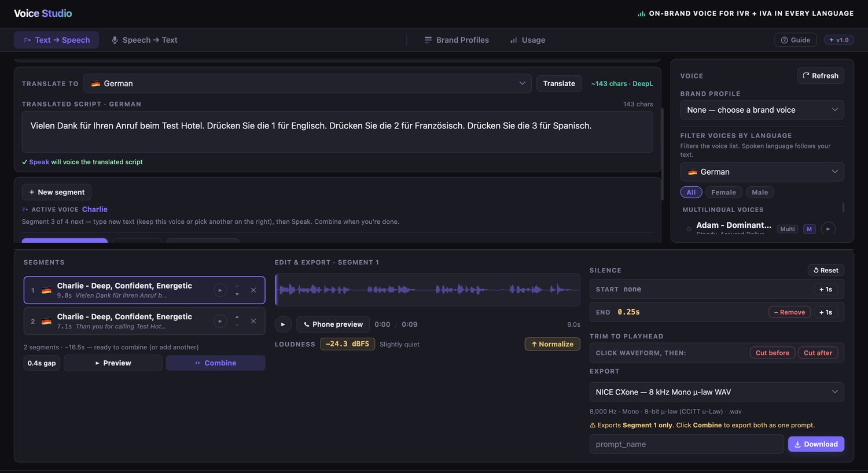Screen dimensions: 868x473
Task: Open the Usage tab
Action: pyautogui.click(x=528, y=40)
